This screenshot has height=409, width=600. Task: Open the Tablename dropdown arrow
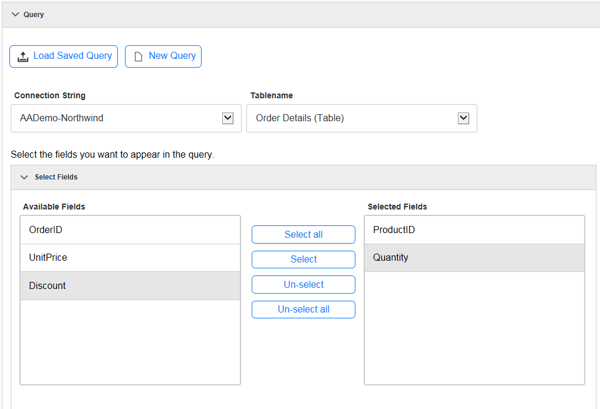pyautogui.click(x=463, y=118)
